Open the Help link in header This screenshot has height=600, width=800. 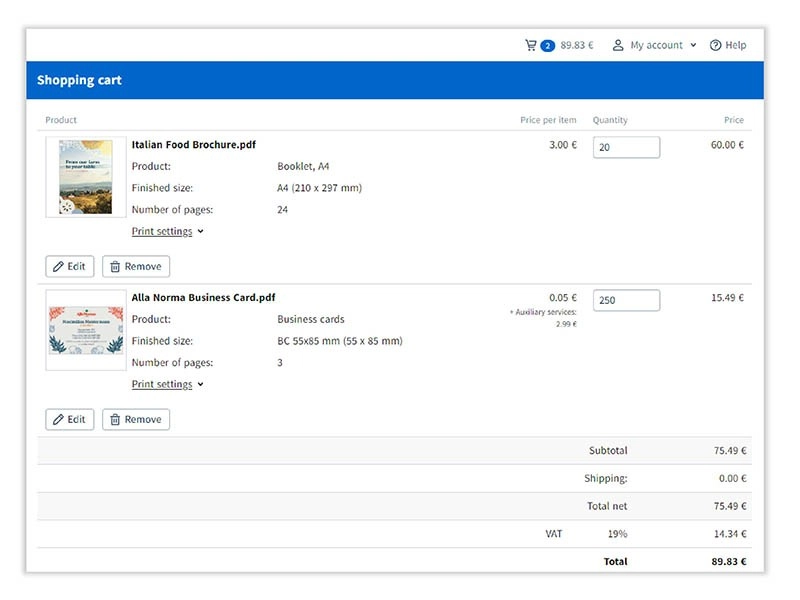click(735, 45)
